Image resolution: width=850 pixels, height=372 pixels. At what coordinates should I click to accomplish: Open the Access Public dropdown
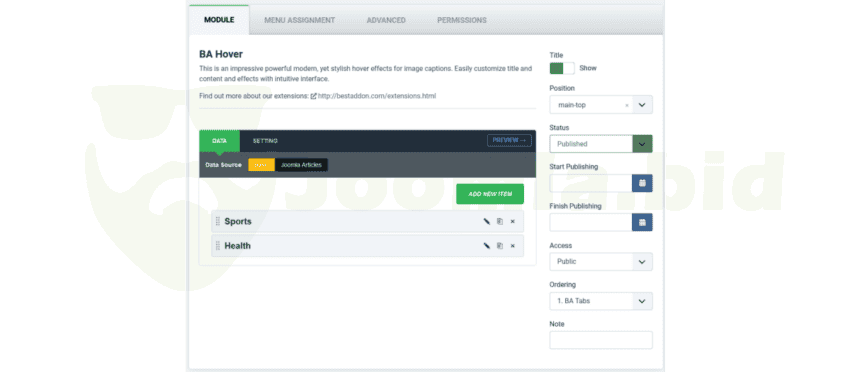coord(601,261)
